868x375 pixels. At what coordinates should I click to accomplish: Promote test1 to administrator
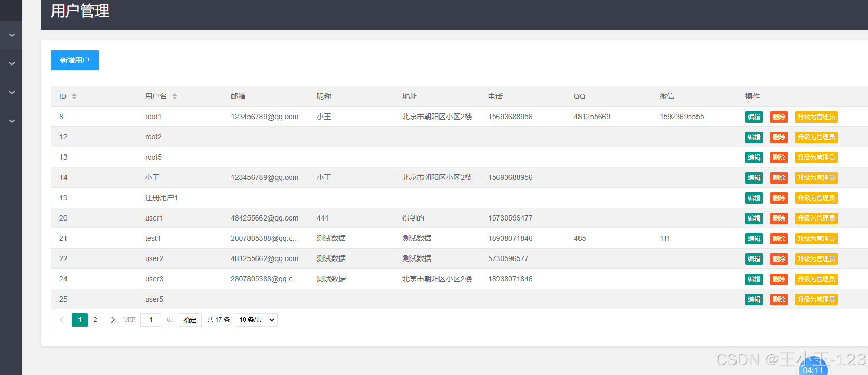tap(817, 239)
